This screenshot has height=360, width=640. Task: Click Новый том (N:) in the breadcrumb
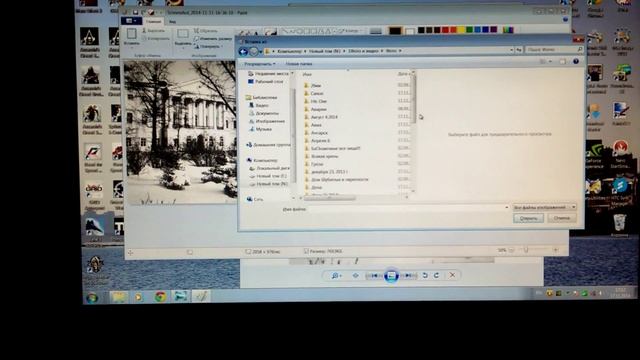point(324,51)
